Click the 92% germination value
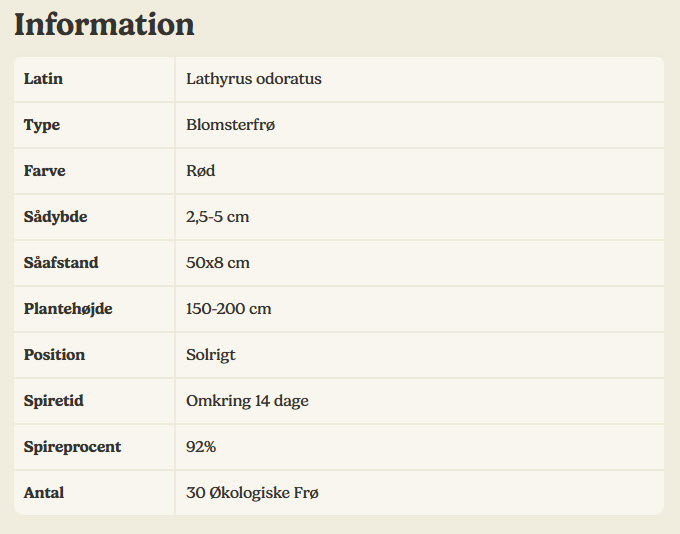Screen dimensions: 680x534 tap(201, 447)
